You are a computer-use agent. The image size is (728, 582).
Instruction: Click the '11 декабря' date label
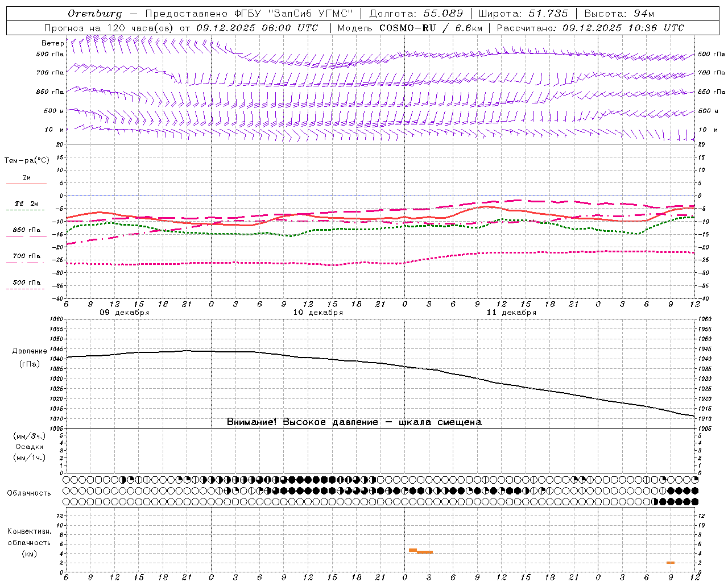511,313
